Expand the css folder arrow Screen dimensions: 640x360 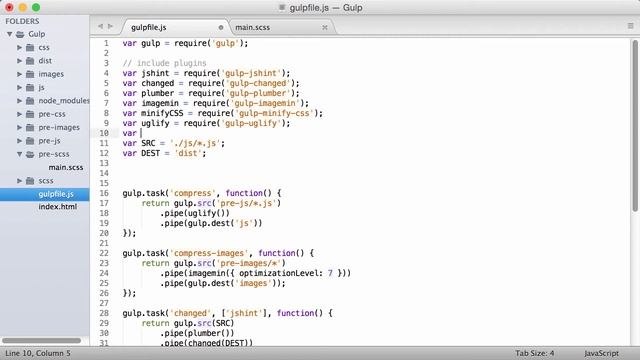[19, 48]
